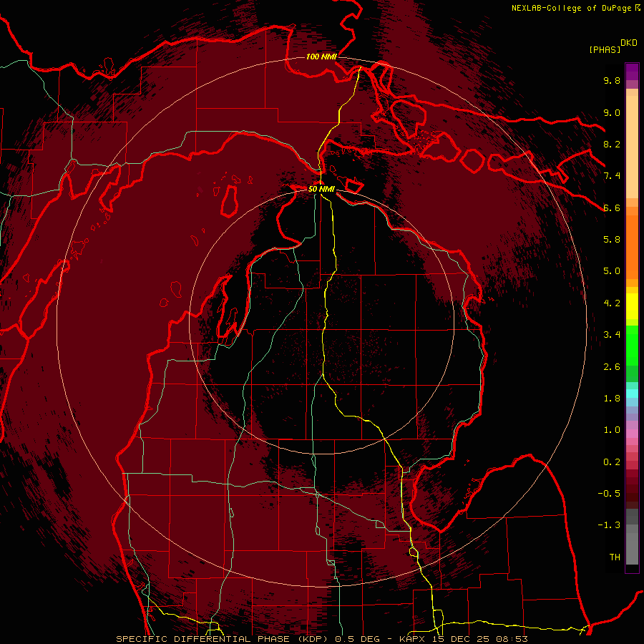Viewport: 644px width, 644px height.
Task: Pick the purple segment topping the color bar
Action: [632, 72]
